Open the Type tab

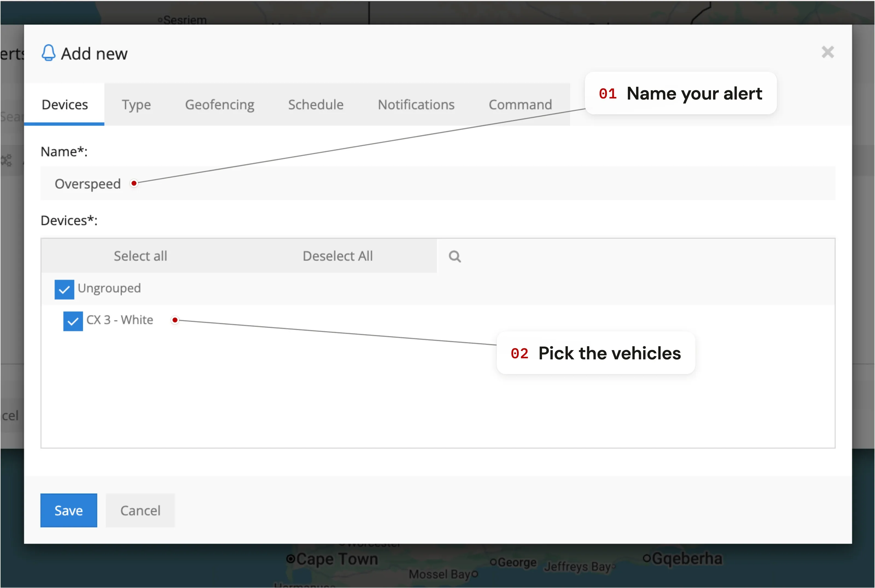click(x=136, y=105)
